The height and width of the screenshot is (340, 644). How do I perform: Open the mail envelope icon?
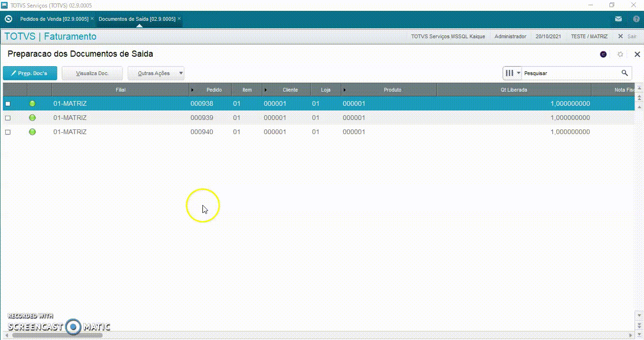[x=618, y=19]
